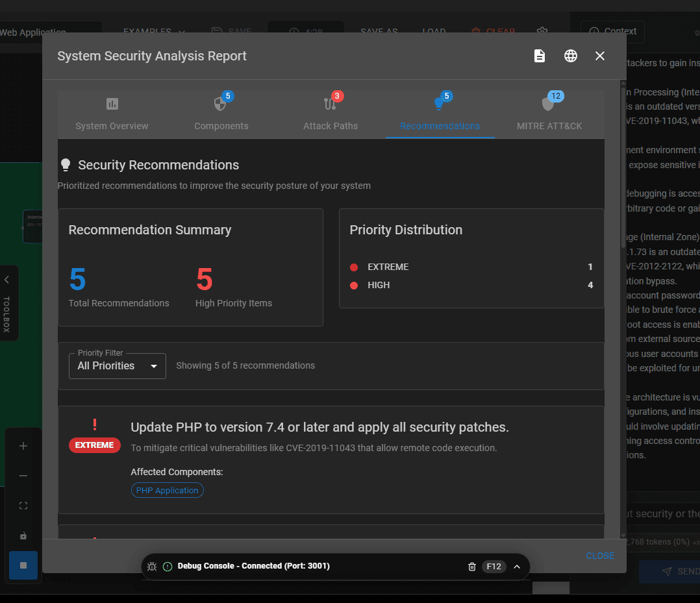700x603 pixels.
Task: Clear the debug console with trash icon
Action: pyautogui.click(x=472, y=567)
